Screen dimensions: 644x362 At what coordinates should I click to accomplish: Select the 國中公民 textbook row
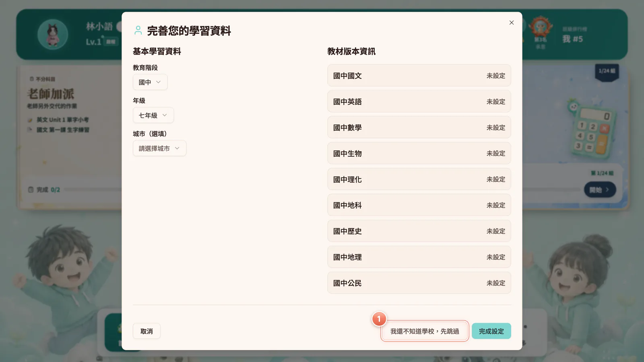(419, 283)
